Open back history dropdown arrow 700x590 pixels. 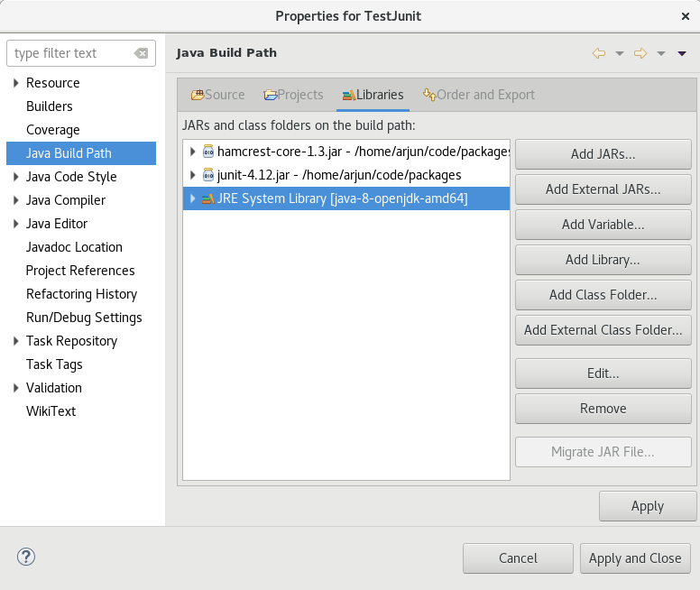tap(619, 53)
